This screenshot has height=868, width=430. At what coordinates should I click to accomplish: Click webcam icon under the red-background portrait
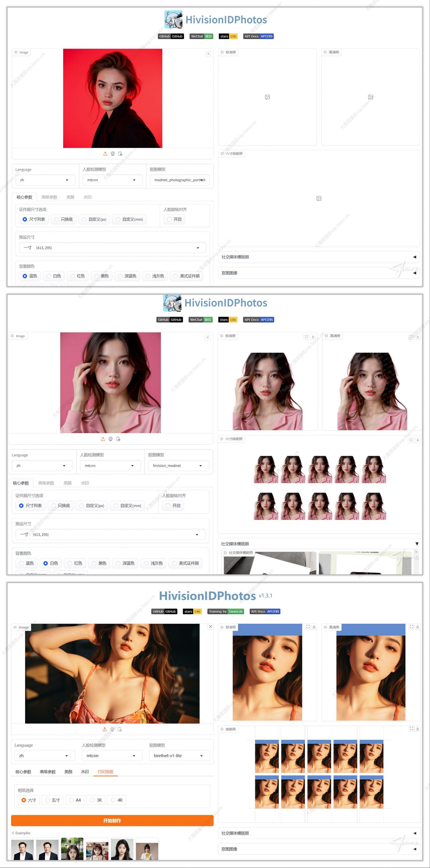[113, 154]
